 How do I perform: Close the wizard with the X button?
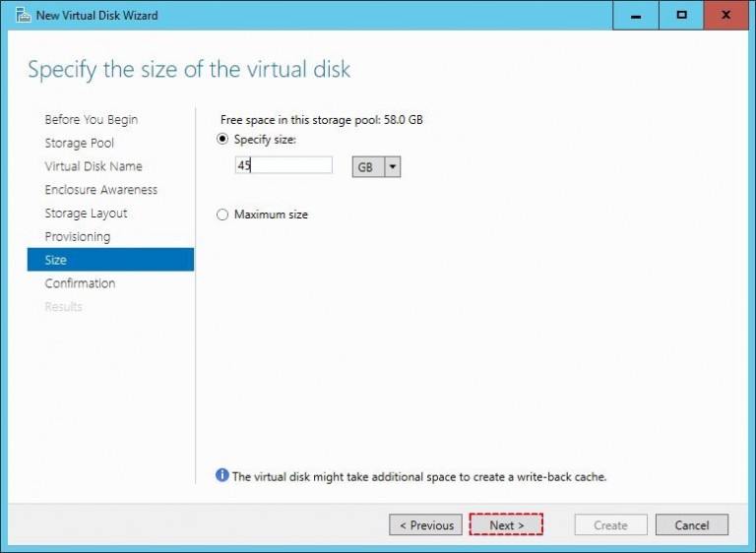click(x=726, y=16)
